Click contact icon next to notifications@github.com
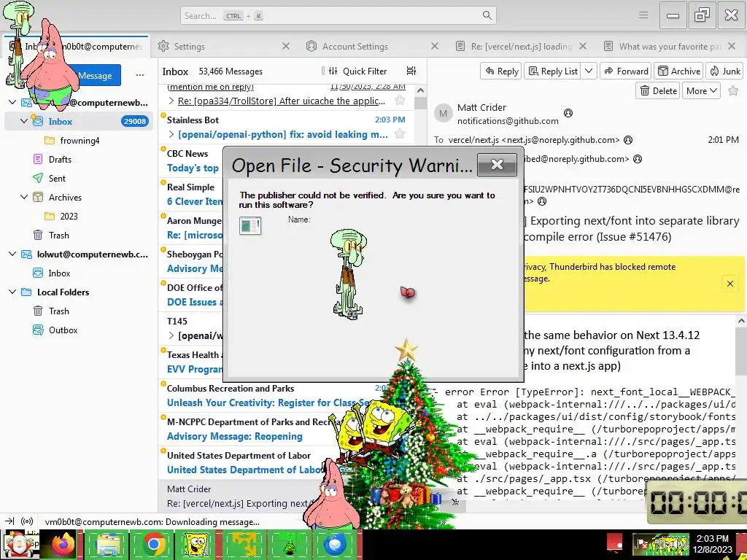 pyautogui.click(x=568, y=113)
